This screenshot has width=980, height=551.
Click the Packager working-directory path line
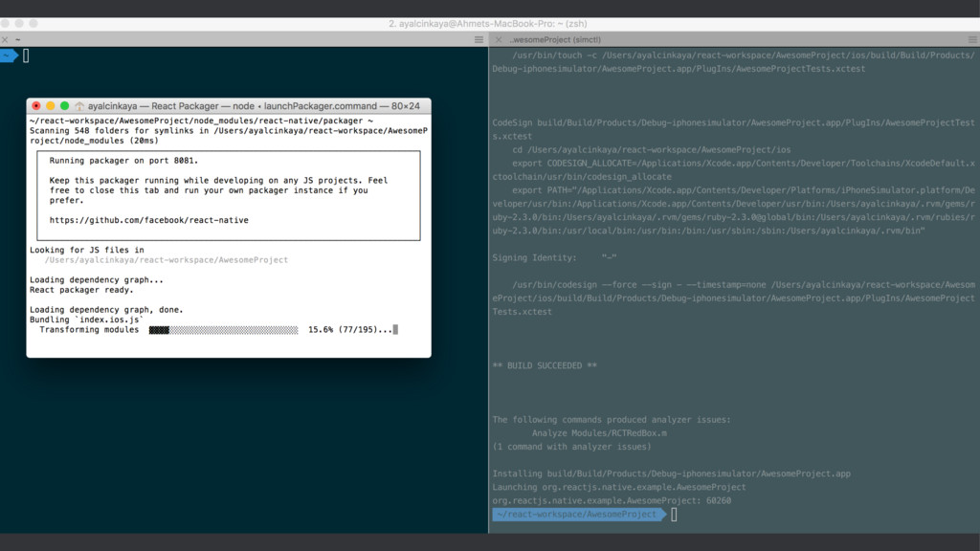click(x=201, y=121)
